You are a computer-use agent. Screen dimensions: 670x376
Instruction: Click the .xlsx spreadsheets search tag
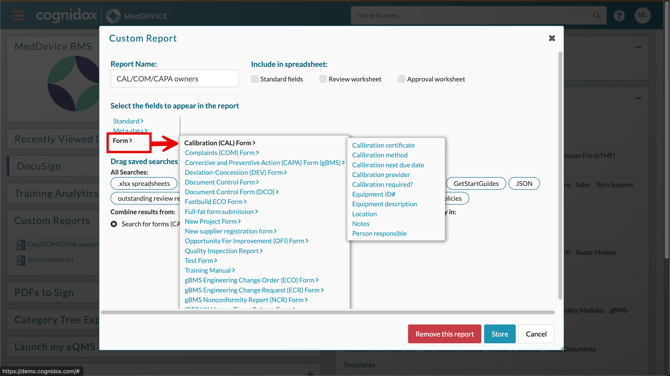click(x=144, y=184)
